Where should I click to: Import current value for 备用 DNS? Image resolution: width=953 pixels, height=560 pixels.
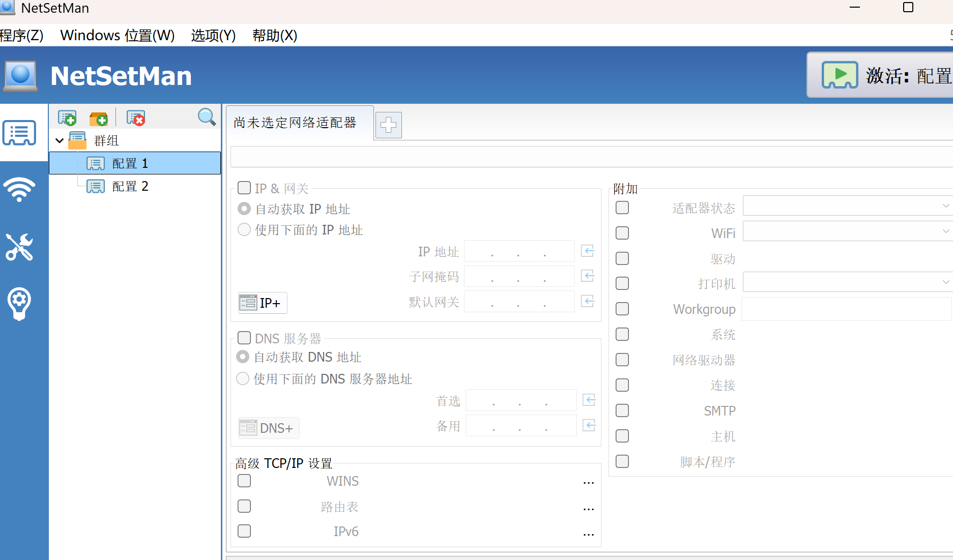589,425
